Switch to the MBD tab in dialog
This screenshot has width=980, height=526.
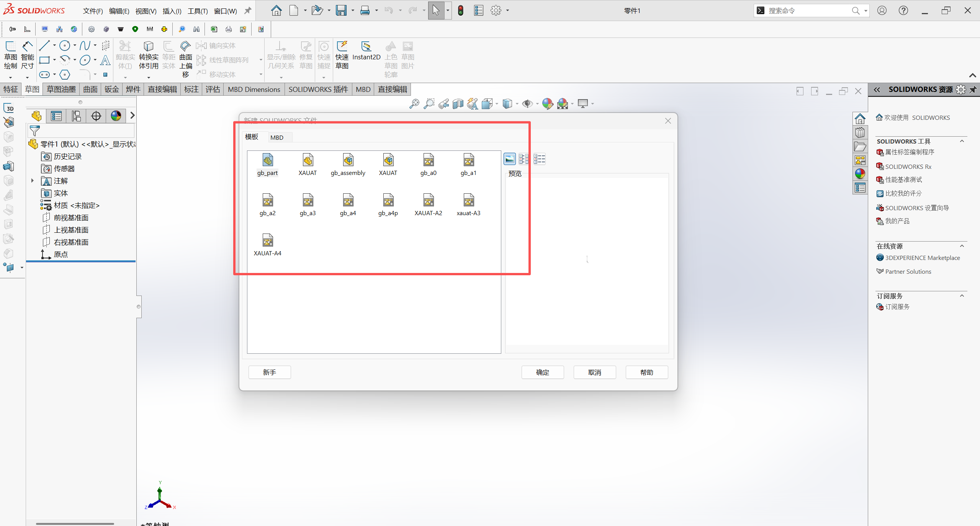pyautogui.click(x=276, y=137)
